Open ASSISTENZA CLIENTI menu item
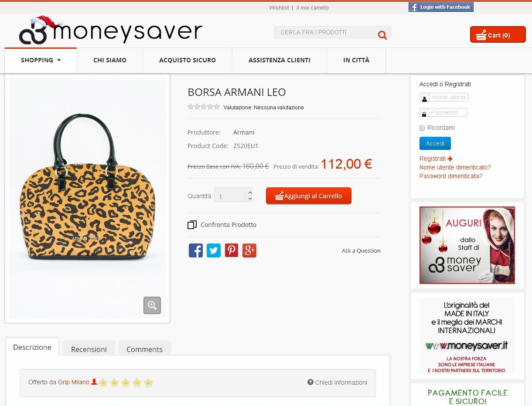532x406 pixels. tap(280, 60)
